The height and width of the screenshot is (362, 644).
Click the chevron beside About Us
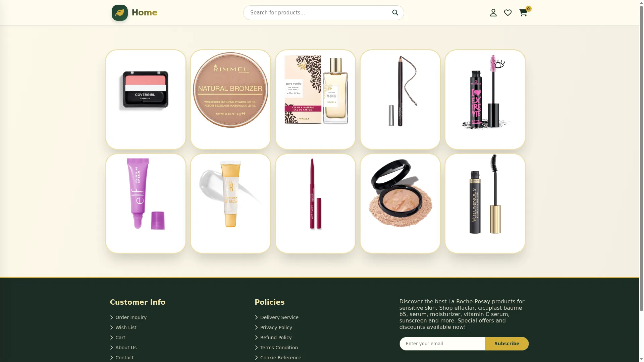(111, 348)
